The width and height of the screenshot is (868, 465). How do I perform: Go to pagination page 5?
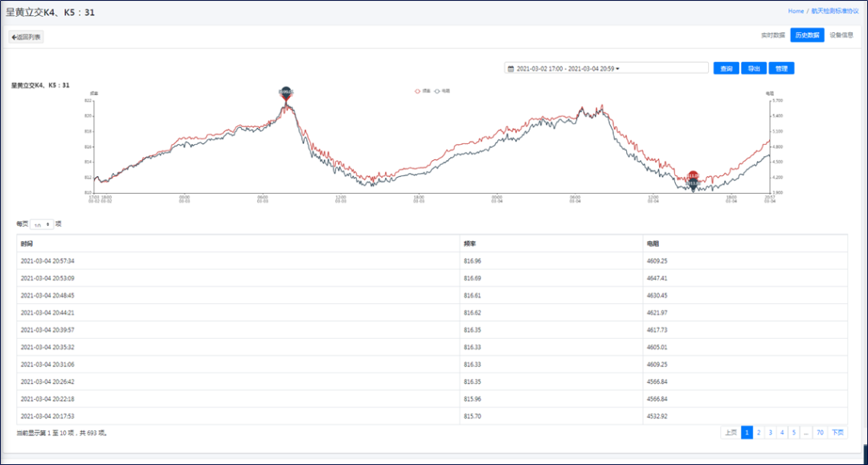coord(794,432)
